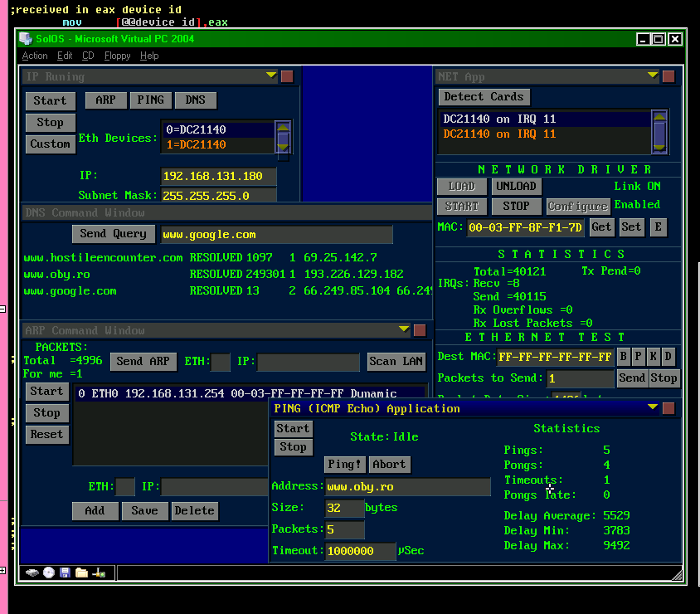Screen dimensions: 700x614
Task: Collapse the NET App panel arrow
Action: (653, 75)
